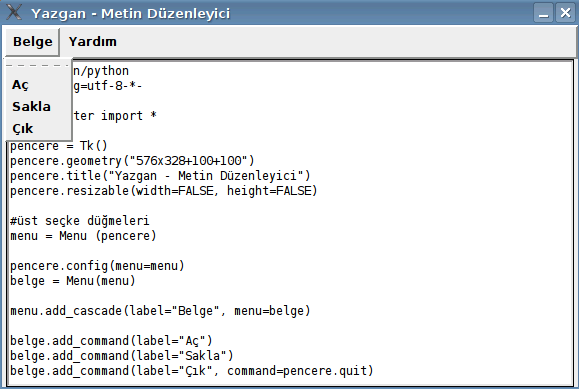Click the #üst seçke düğmeleri comment
Screen dimensions: 579x389
coord(80,221)
